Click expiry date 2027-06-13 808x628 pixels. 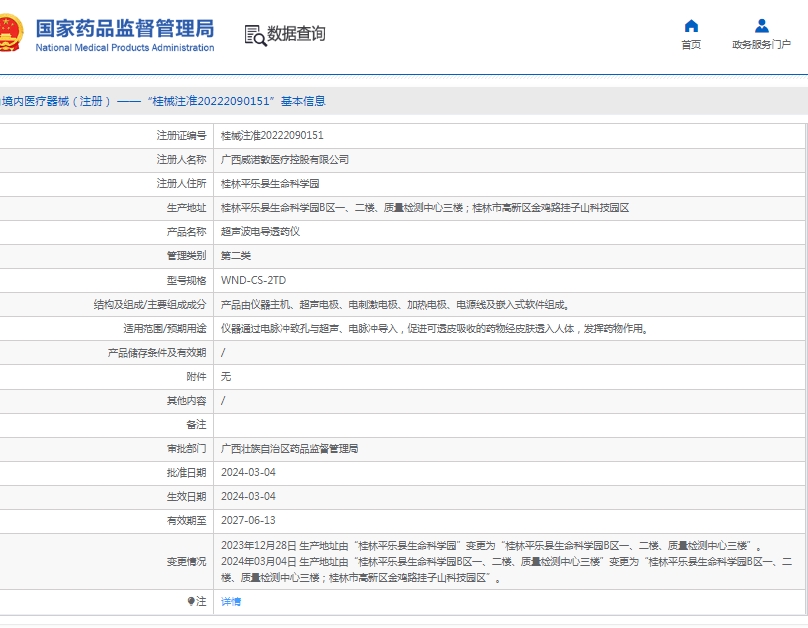pyautogui.click(x=248, y=520)
